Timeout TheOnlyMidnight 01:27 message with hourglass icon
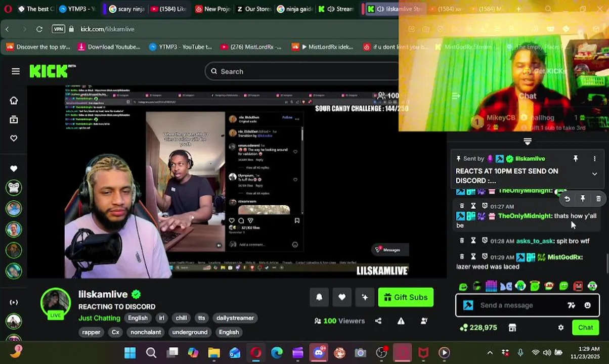The width and height of the screenshot is (609, 364). coord(473,206)
